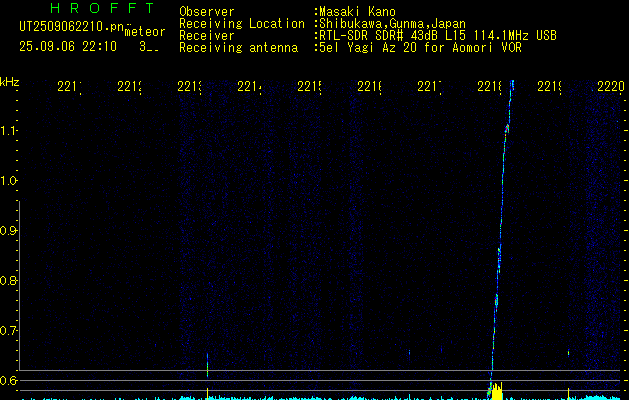629x400 pixels.
Task: Click the 0.8 kHz frequency axis label
Action: click(x=8, y=280)
